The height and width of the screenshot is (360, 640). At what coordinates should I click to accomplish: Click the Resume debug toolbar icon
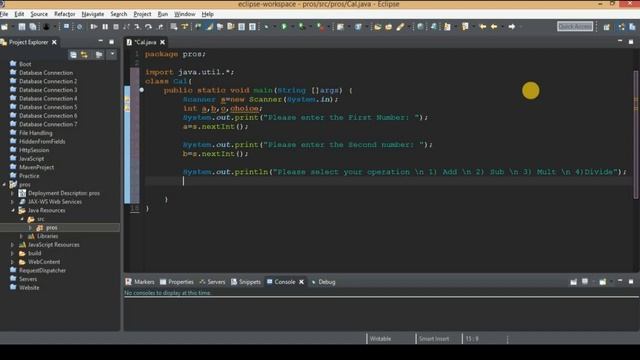point(94,27)
